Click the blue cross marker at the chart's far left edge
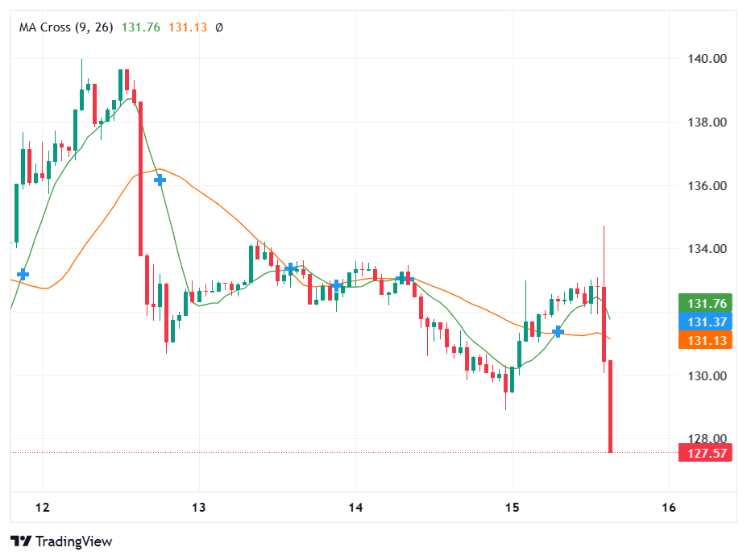Screen dimensions: 747x560 pyautogui.click(x=23, y=275)
